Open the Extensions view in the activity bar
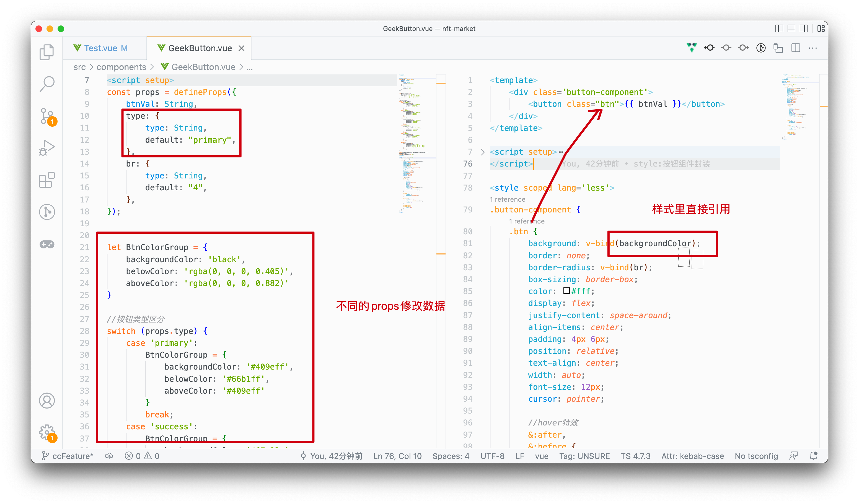This screenshot has width=859, height=504. pyautogui.click(x=47, y=180)
